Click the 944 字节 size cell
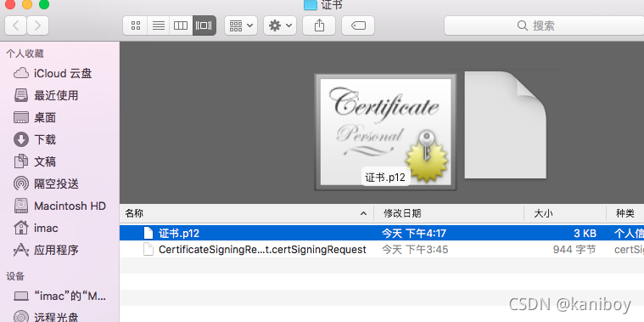Screen dimensions: 644x322 (x=574, y=250)
